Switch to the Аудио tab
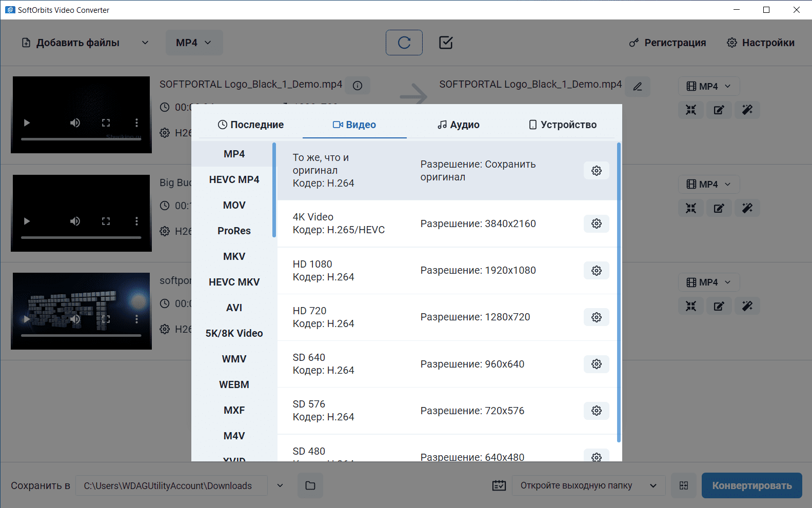Viewport: 812px width, 508px height. coord(459,125)
